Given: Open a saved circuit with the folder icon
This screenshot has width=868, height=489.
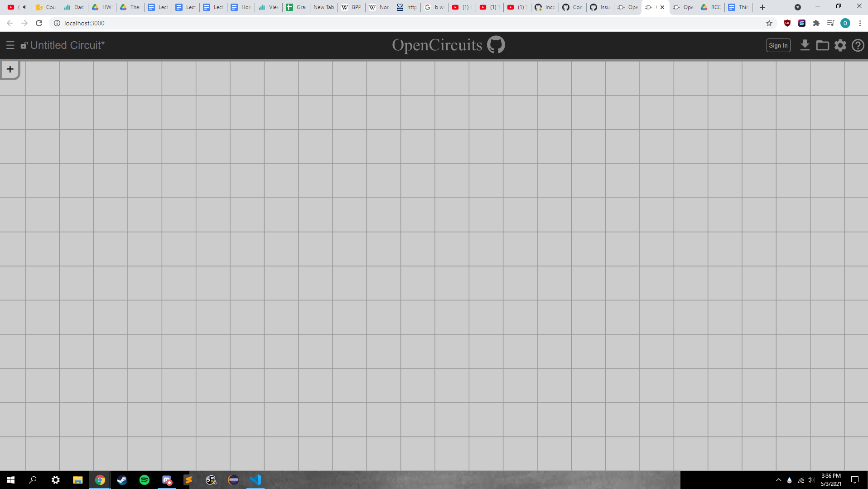Looking at the screenshot, I should [823, 45].
